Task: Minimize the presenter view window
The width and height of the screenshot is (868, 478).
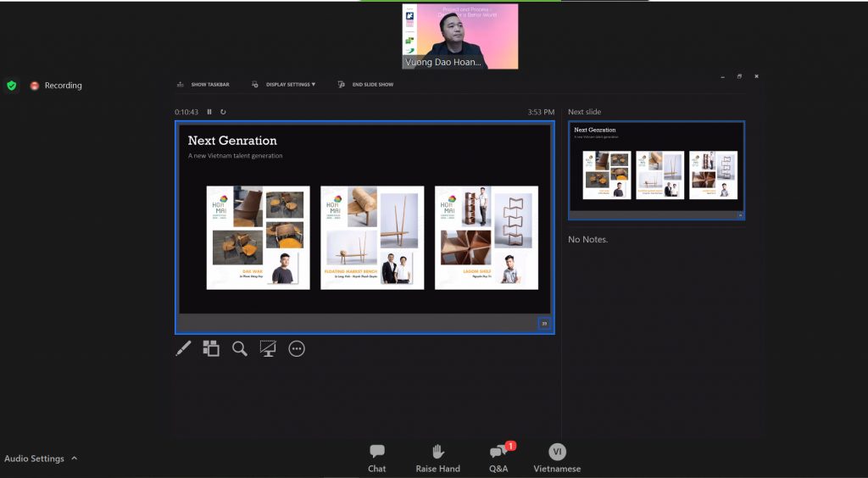Action: coord(723,77)
